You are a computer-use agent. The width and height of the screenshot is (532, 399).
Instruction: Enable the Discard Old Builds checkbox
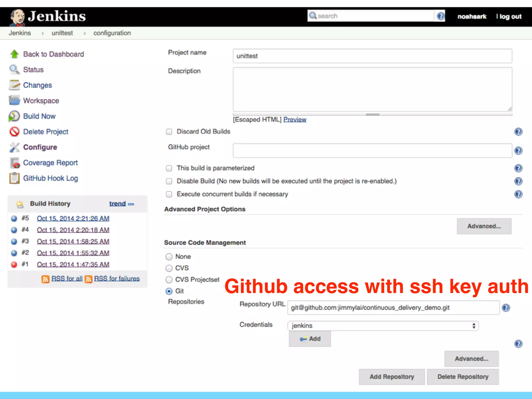pos(169,132)
